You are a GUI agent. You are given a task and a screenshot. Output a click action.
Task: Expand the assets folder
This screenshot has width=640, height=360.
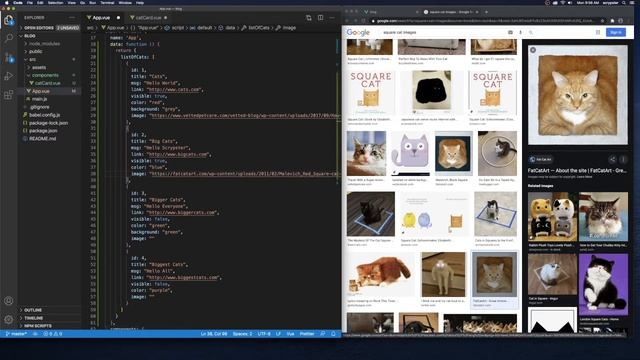pos(39,67)
